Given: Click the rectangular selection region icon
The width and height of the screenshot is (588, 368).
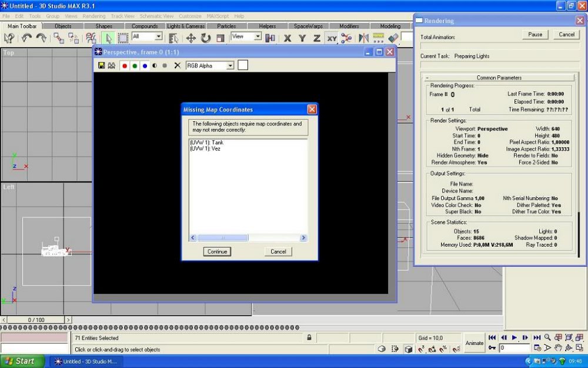Looking at the screenshot, I should click(123, 38).
